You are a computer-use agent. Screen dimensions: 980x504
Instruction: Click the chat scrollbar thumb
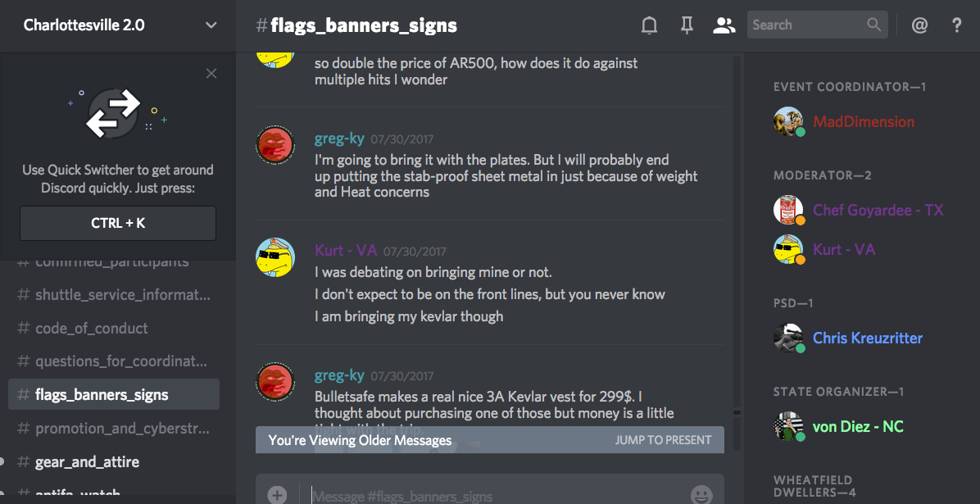pyautogui.click(x=737, y=413)
